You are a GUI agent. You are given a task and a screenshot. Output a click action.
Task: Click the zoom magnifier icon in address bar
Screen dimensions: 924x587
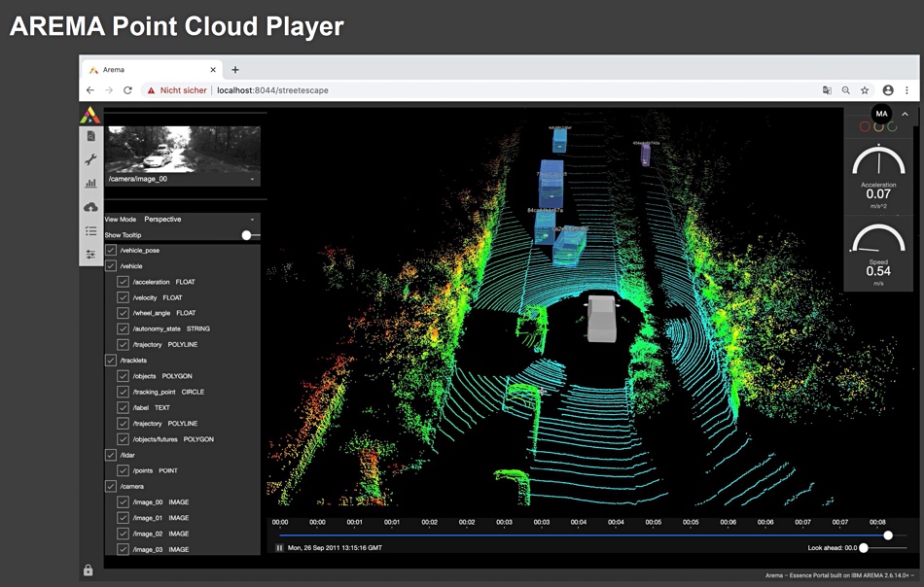coord(846,90)
